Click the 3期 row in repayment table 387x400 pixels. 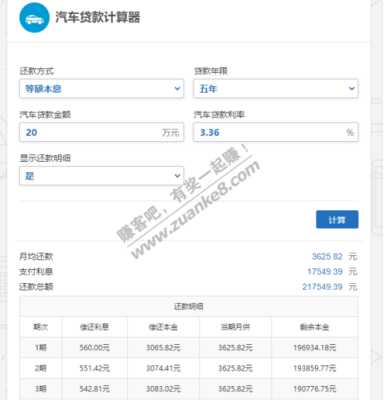point(189,389)
